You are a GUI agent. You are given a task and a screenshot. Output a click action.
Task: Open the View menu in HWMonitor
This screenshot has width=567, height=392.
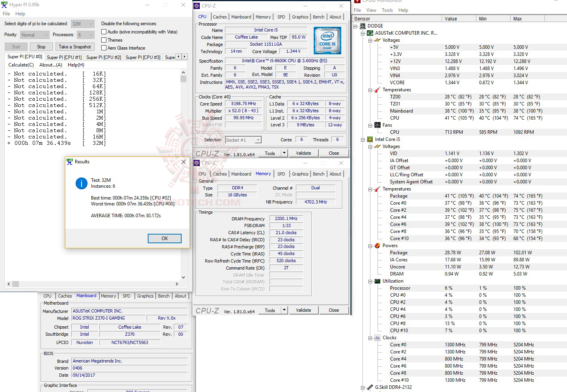[x=371, y=10]
